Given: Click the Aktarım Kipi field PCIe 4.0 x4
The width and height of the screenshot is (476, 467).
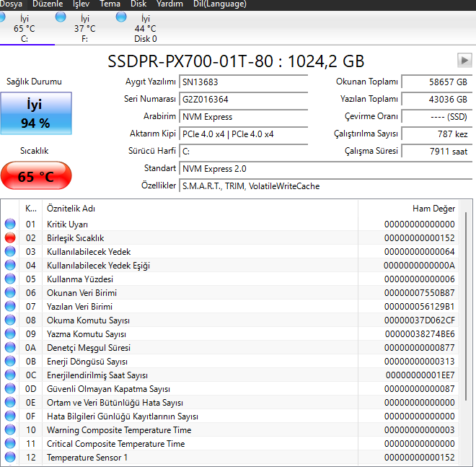Looking at the screenshot, I should coord(244,134).
